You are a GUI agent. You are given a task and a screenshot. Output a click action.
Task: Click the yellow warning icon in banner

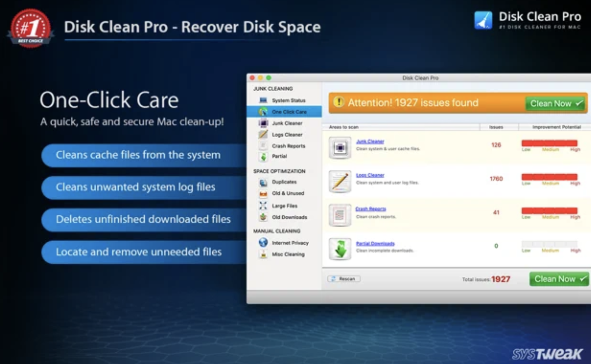pyautogui.click(x=339, y=102)
